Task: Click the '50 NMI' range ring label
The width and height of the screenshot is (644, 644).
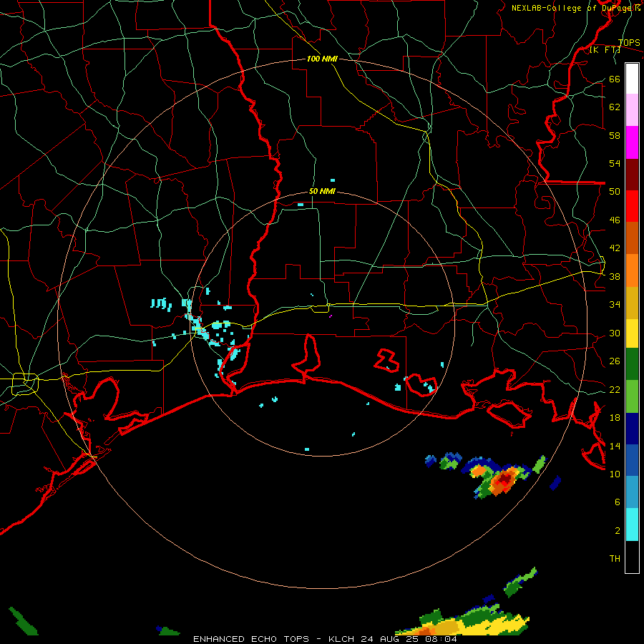Action: 322,191
